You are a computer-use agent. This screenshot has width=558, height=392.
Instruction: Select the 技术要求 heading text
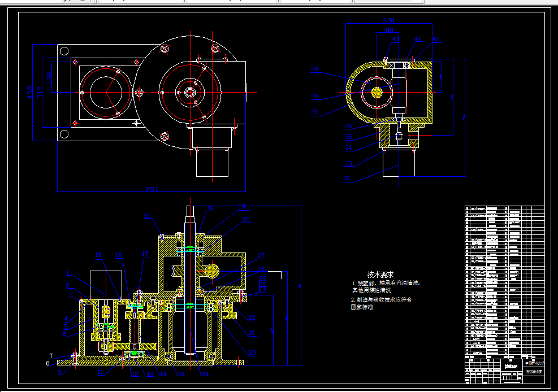[380, 275]
